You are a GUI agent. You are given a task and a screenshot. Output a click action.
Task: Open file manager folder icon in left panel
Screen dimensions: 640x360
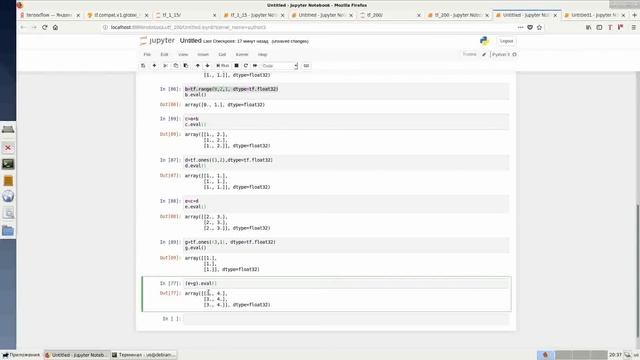pyautogui.click(x=8, y=231)
